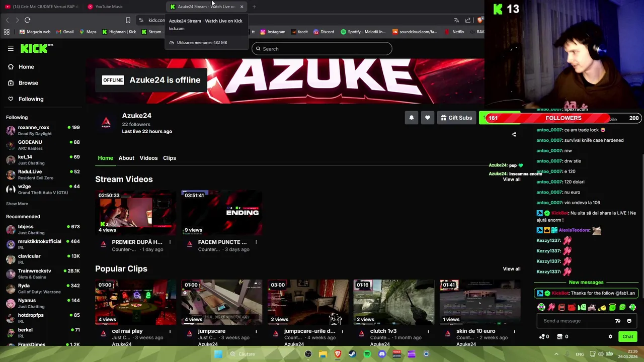Screen dimensions: 644x362
Task: Jump to New messages in chat
Action: 586,283
